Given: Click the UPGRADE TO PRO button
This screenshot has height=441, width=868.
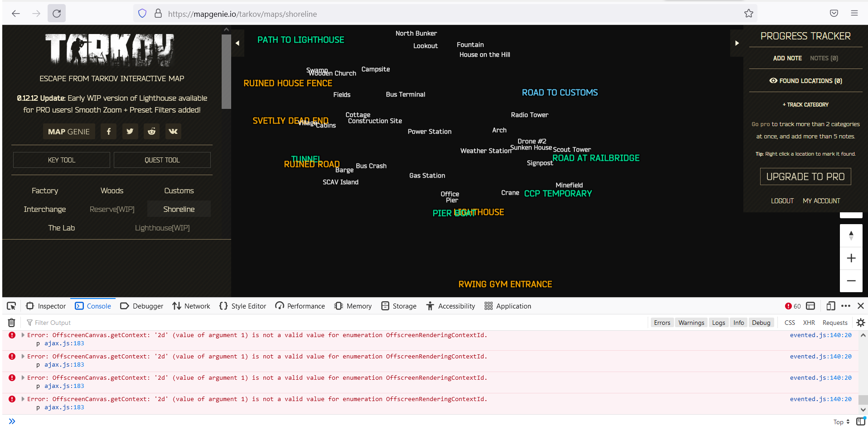Looking at the screenshot, I should click(805, 176).
